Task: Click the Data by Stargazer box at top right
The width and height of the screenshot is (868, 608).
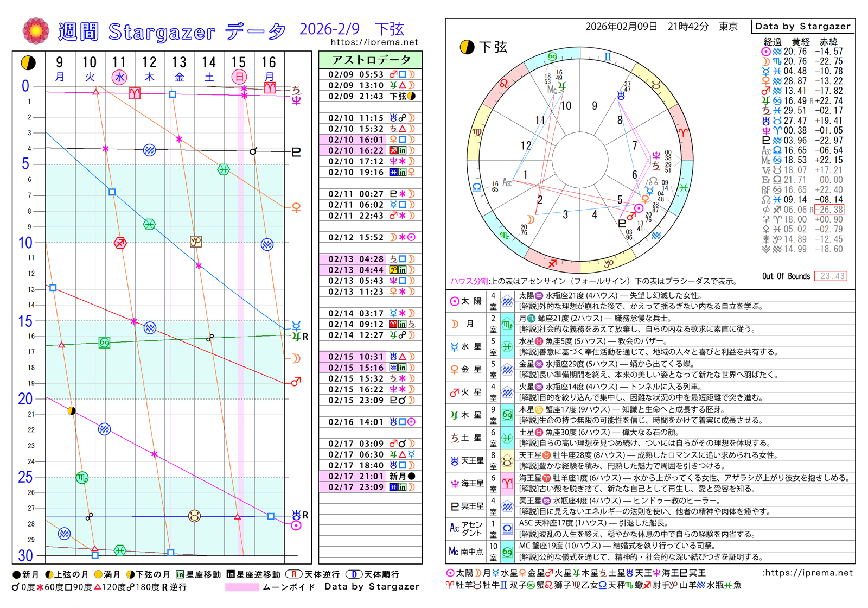Action: (802, 26)
